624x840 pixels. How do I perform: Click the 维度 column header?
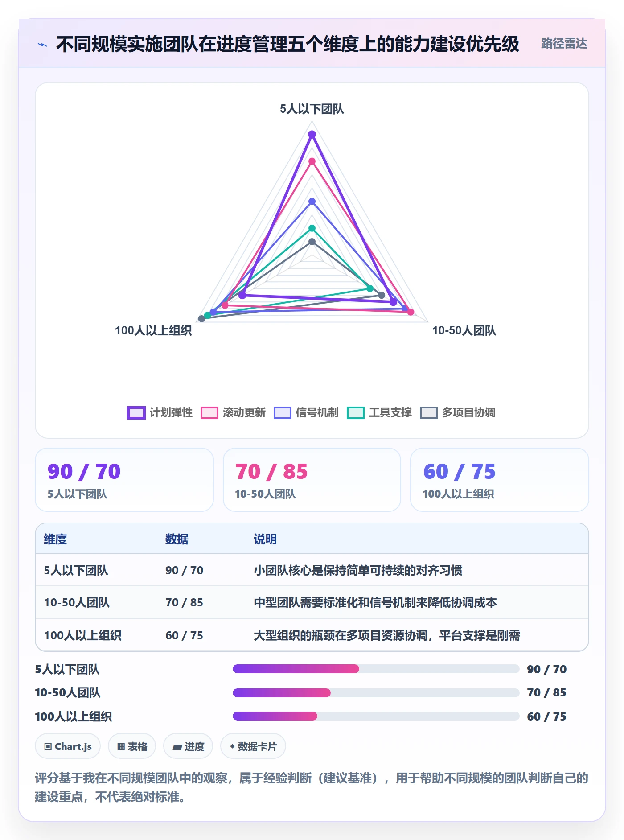click(x=55, y=539)
